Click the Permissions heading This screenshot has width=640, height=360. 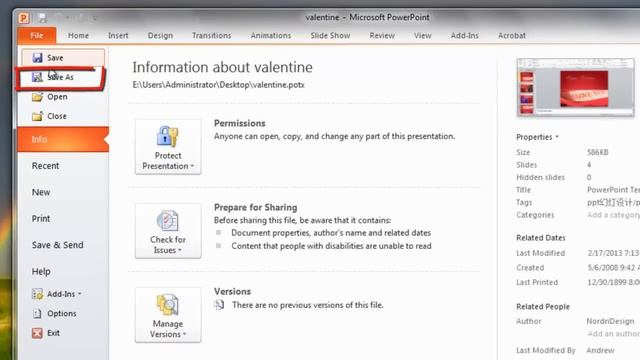click(x=240, y=123)
